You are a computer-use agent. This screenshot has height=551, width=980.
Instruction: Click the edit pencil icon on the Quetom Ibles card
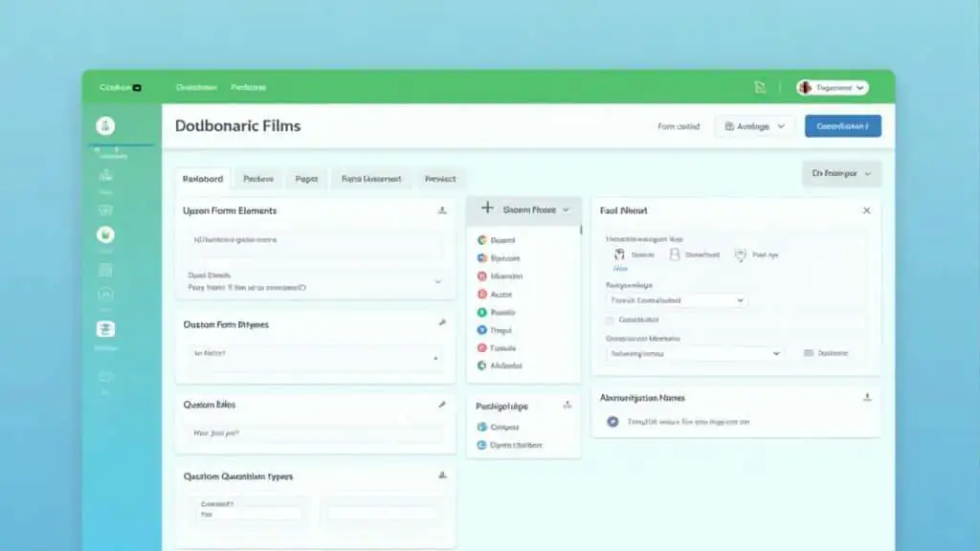pos(441,405)
